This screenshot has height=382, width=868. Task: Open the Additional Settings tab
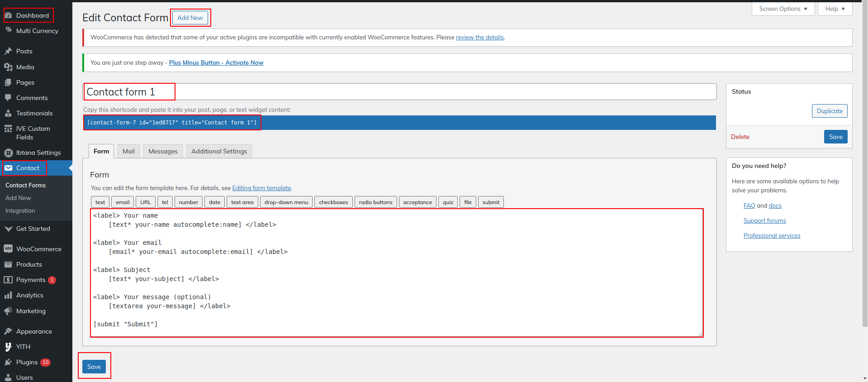[x=219, y=151]
